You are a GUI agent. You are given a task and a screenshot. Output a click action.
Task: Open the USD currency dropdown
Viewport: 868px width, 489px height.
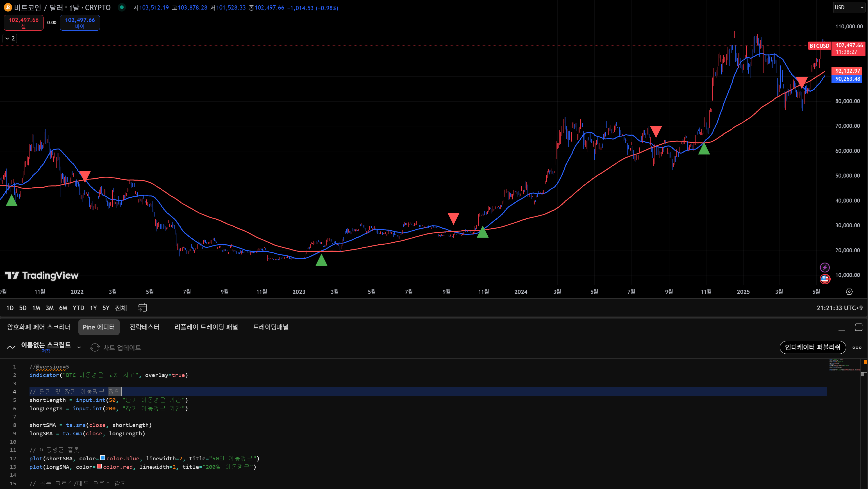coord(848,7)
